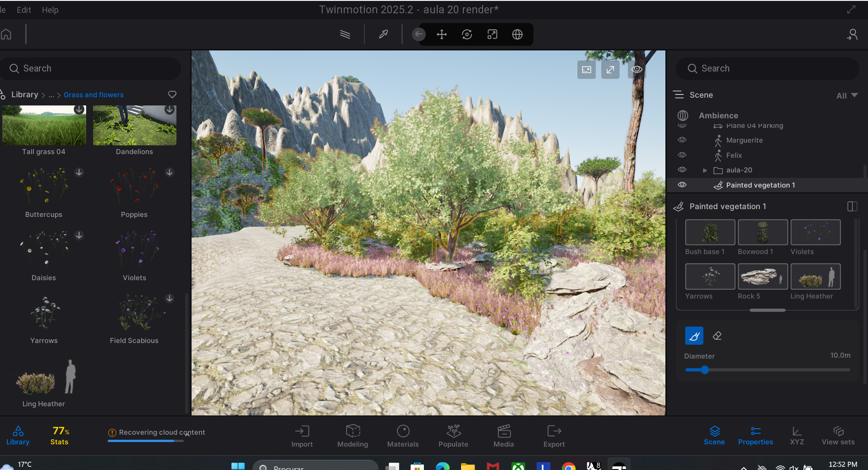The height and width of the screenshot is (470, 868).
Task: Select the material picker eyedropper tool
Action: [384, 34]
